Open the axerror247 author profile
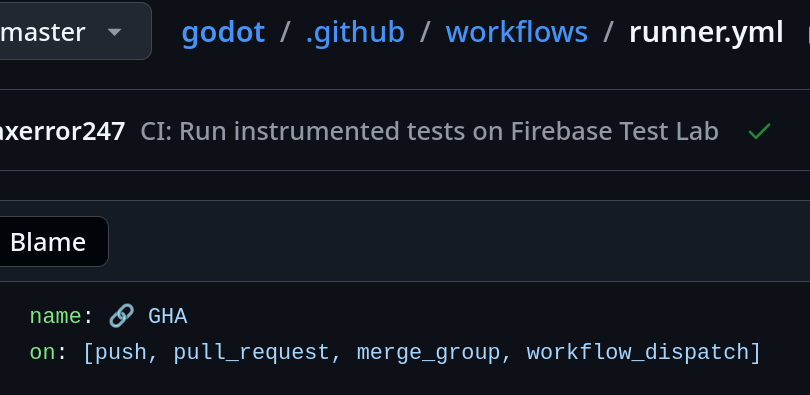Screen dimensions: 810x395 point(62,131)
